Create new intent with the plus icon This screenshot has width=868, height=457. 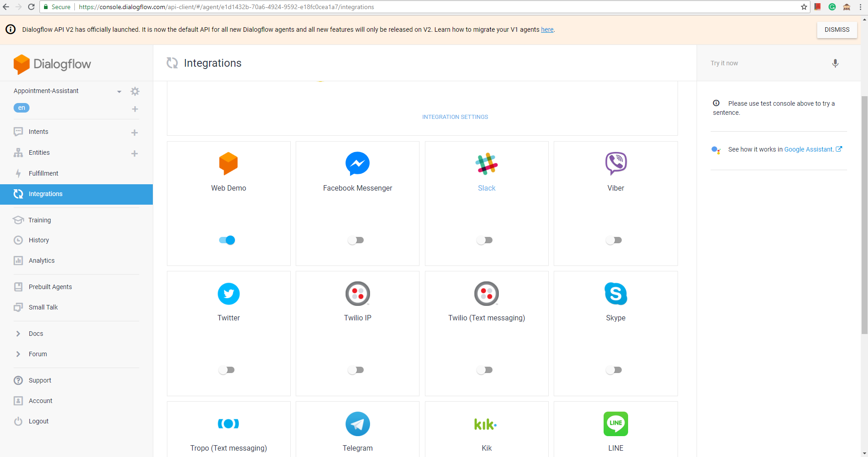[x=134, y=133]
